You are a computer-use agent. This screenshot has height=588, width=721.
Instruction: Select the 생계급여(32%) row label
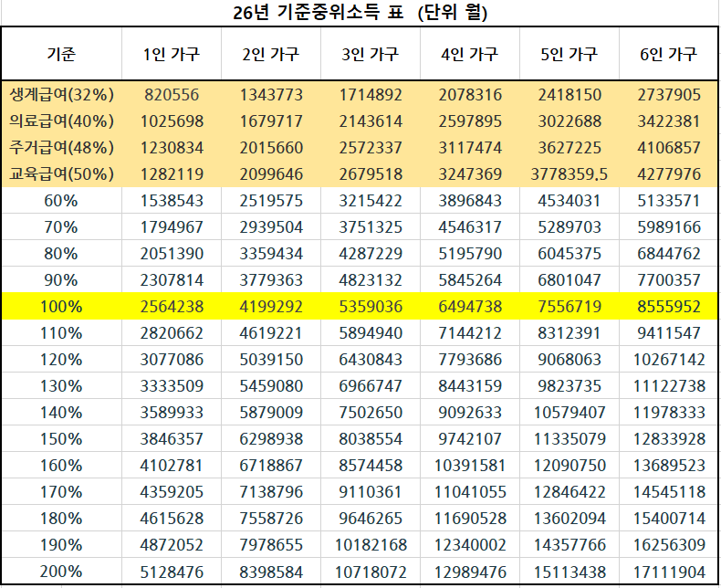tap(61, 94)
